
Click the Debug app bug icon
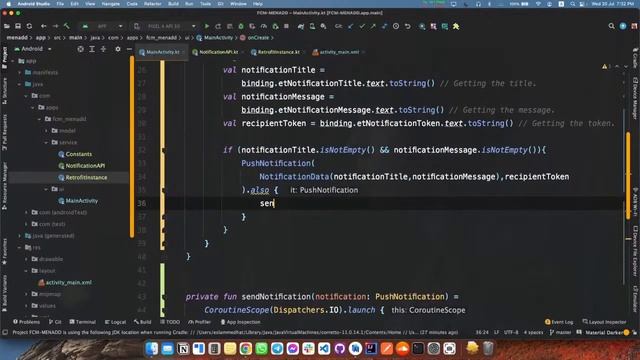241,26
